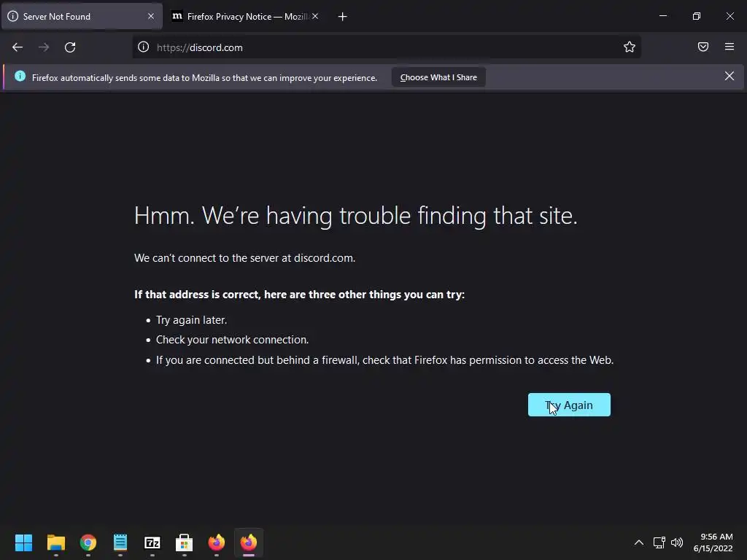Switch to first Firefox taskbar icon

point(216,542)
